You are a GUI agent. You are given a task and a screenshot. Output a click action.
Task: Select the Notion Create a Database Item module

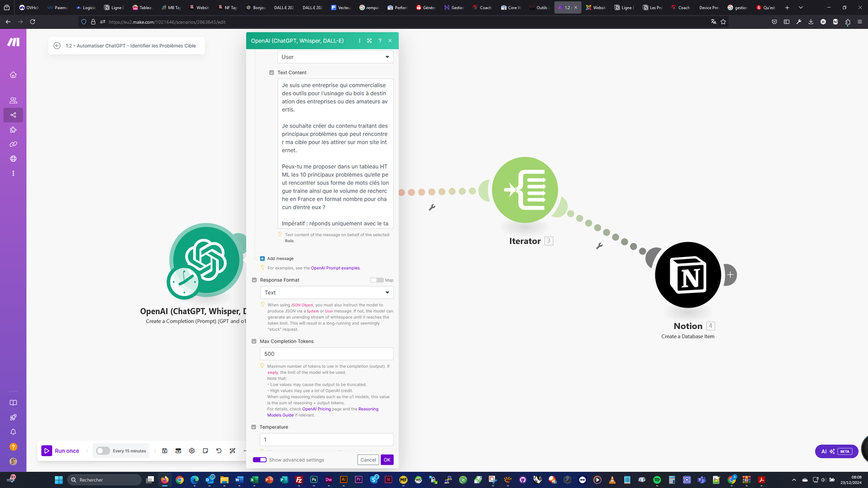click(687, 275)
